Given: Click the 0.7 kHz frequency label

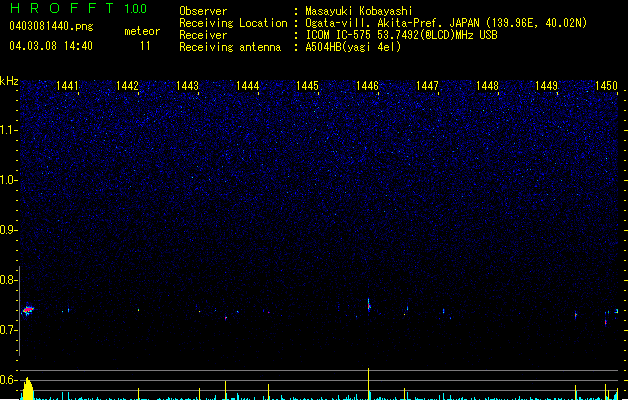Looking at the screenshot, I should [9, 330].
